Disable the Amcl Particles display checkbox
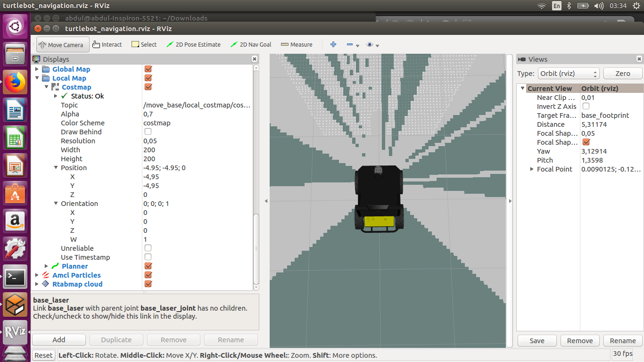 [x=148, y=275]
